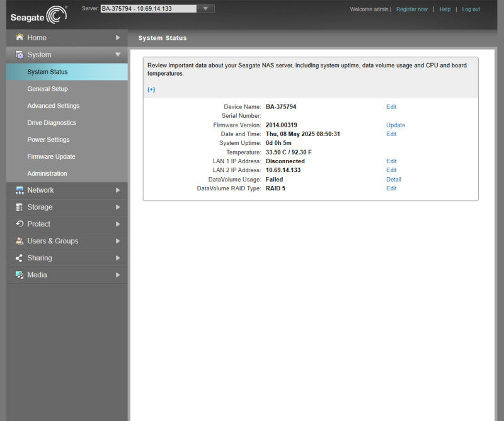Click the Seagate logo
This screenshot has width=504, height=421.
coord(39,15)
